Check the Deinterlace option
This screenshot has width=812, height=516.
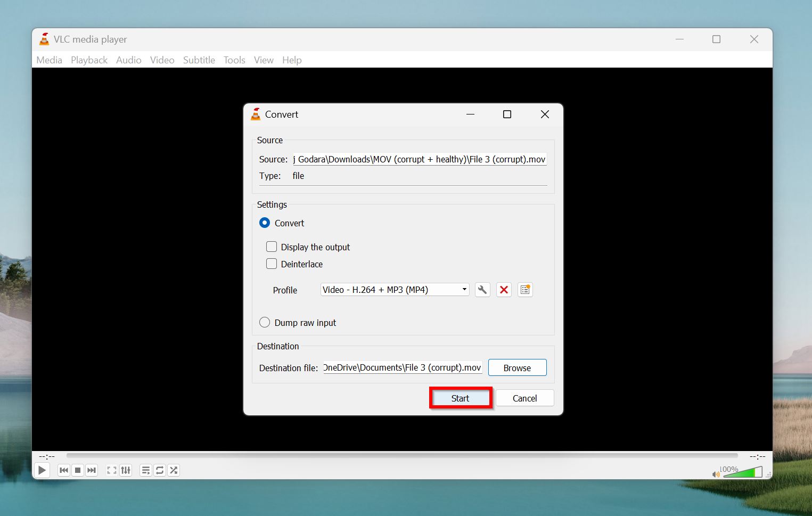[272, 264]
